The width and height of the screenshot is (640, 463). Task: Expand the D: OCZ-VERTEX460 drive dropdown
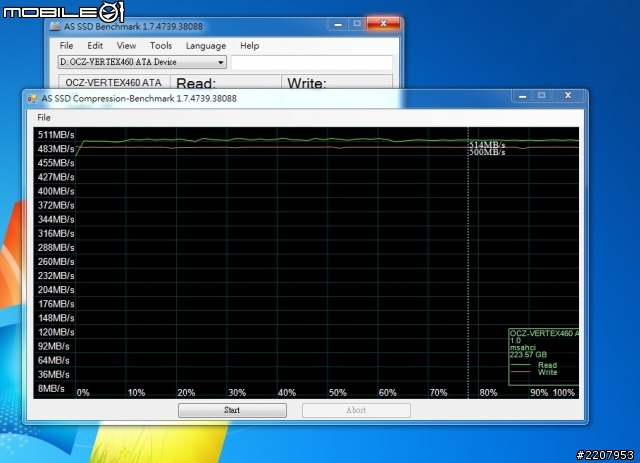coord(220,62)
